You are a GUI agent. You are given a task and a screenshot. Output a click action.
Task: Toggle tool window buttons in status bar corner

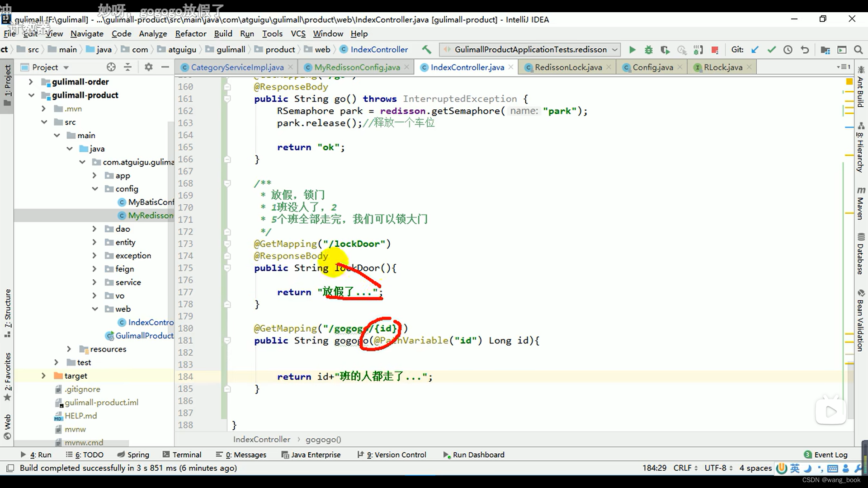click(x=10, y=468)
